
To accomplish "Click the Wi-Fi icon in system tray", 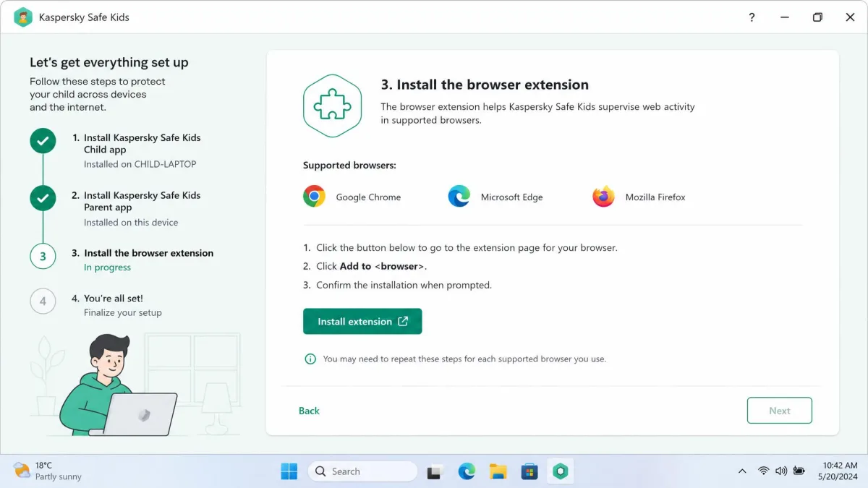I will 763,471.
